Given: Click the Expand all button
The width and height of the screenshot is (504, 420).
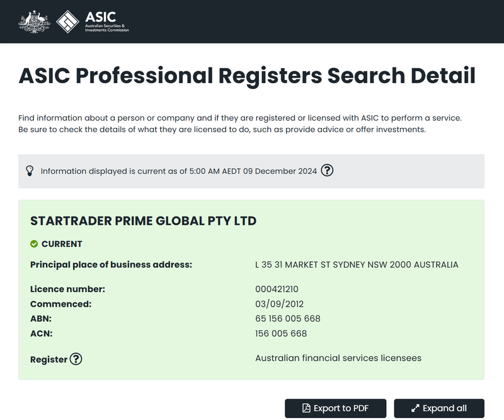Looking at the screenshot, I should pos(439,408).
